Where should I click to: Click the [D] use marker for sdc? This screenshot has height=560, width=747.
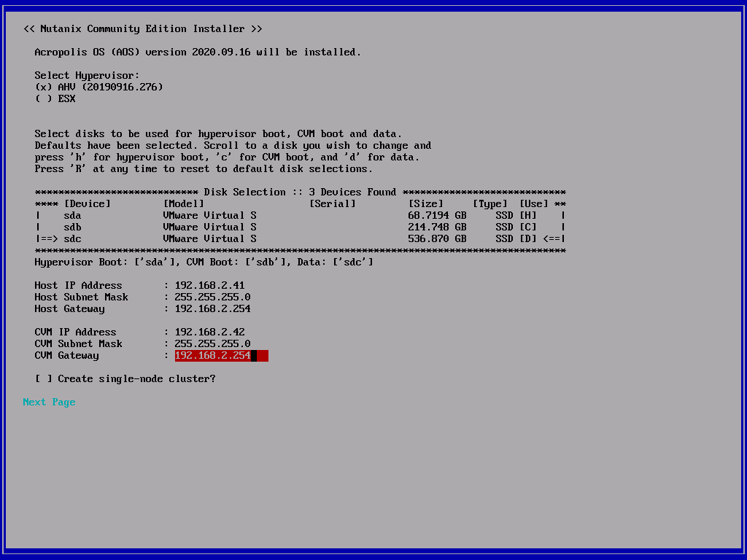(528, 239)
